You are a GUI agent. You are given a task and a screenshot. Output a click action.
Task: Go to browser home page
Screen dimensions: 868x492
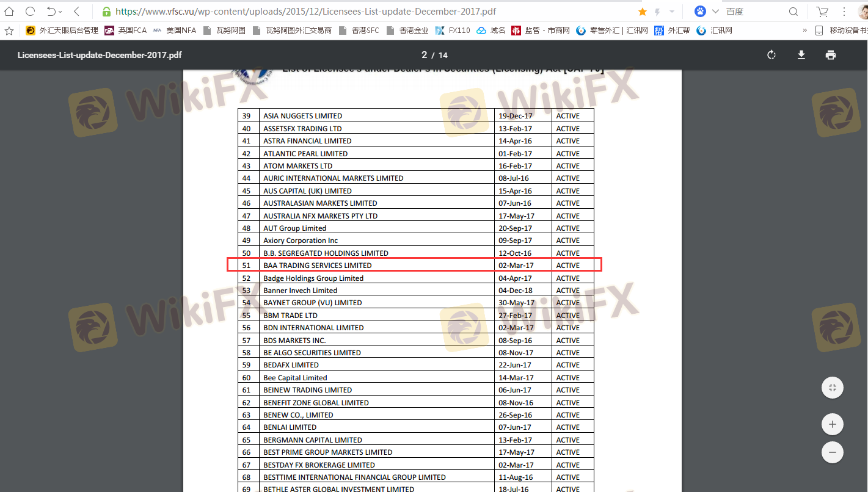pyautogui.click(x=9, y=12)
